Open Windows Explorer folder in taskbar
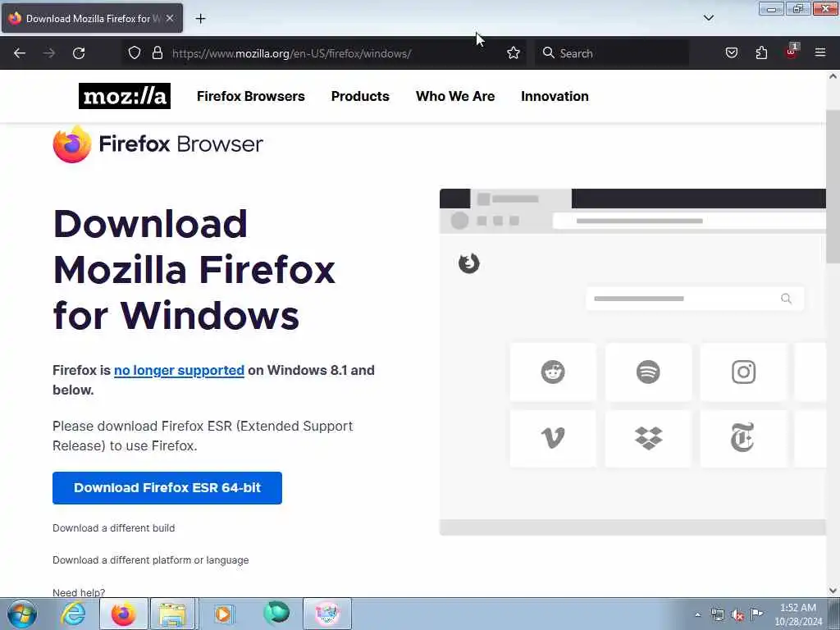840x630 pixels. pyautogui.click(x=172, y=614)
